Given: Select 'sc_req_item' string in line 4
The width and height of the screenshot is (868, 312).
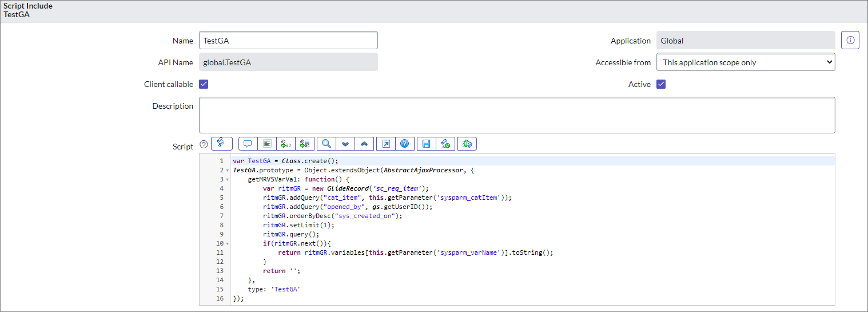Looking at the screenshot, I should (398, 188).
